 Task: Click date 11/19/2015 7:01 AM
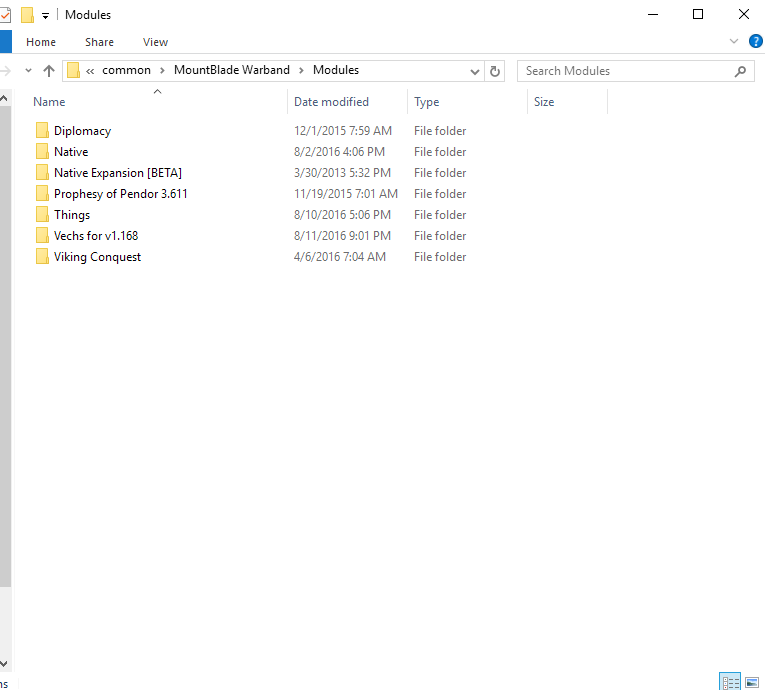click(x=345, y=194)
